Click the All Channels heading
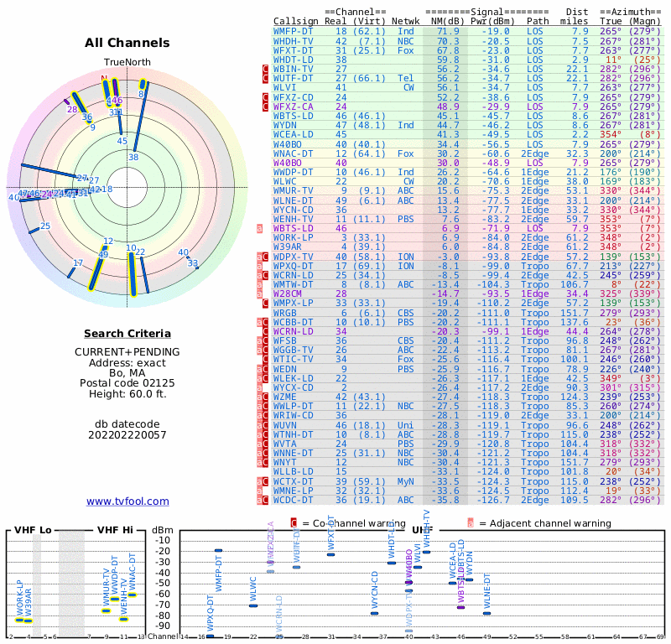This screenshot has height=644, width=671. [x=127, y=43]
